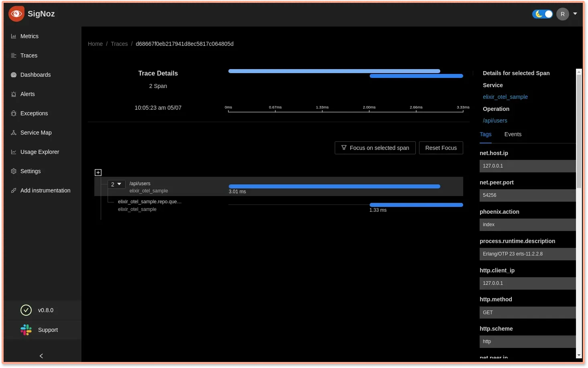Click the Slack Support icon
The image size is (588, 368).
click(x=26, y=330)
